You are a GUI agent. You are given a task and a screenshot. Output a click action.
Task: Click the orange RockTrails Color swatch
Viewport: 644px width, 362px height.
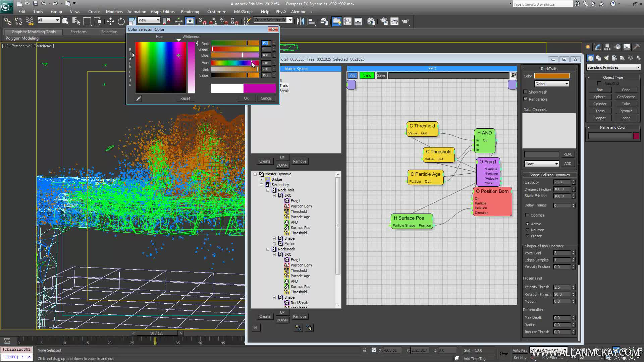point(552,76)
